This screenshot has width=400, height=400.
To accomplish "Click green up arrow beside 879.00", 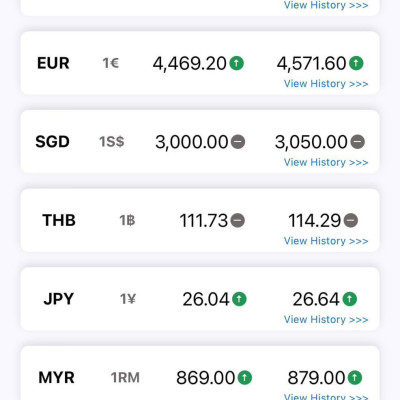I will (x=355, y=378).
